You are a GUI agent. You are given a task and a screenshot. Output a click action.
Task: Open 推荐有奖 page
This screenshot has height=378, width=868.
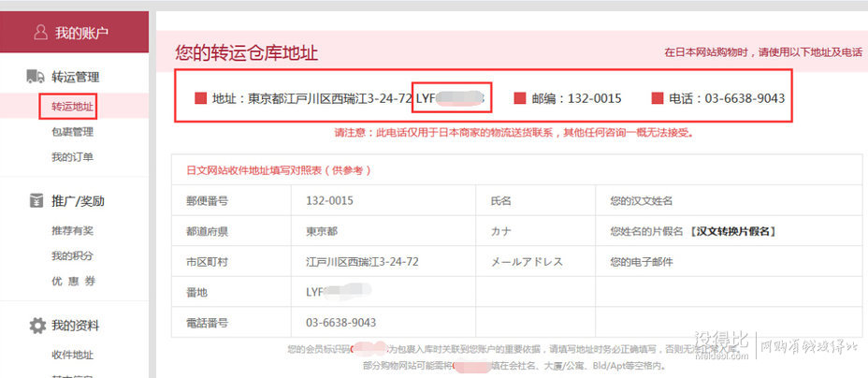(x=72, y=230)
